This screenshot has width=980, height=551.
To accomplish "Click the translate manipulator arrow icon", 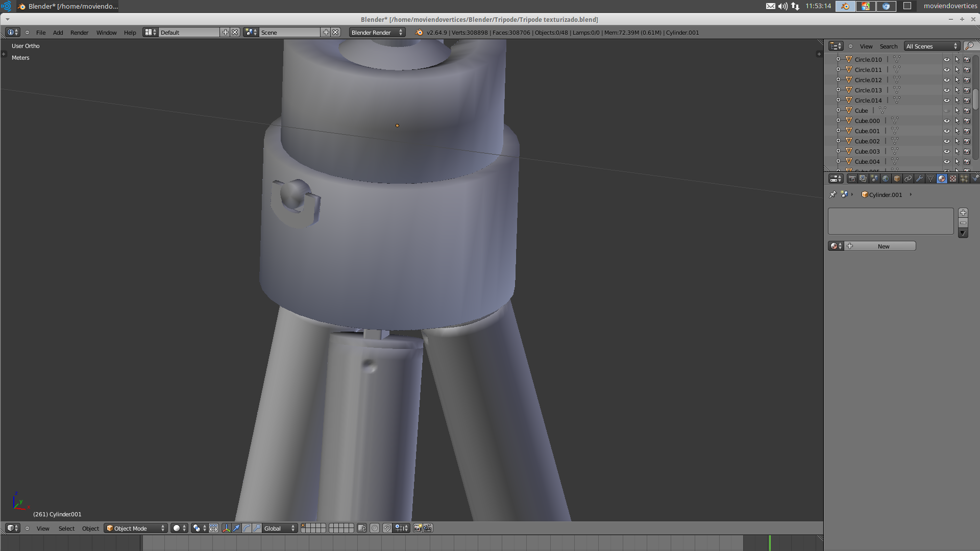I will click(x=236, y=529).
